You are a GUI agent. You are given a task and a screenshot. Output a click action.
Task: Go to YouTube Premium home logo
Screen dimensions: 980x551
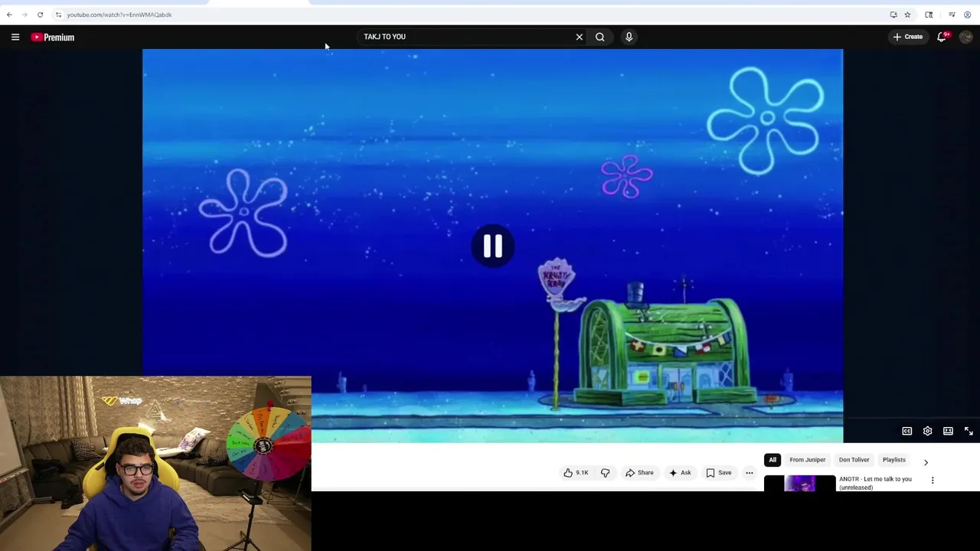(53, 37)
